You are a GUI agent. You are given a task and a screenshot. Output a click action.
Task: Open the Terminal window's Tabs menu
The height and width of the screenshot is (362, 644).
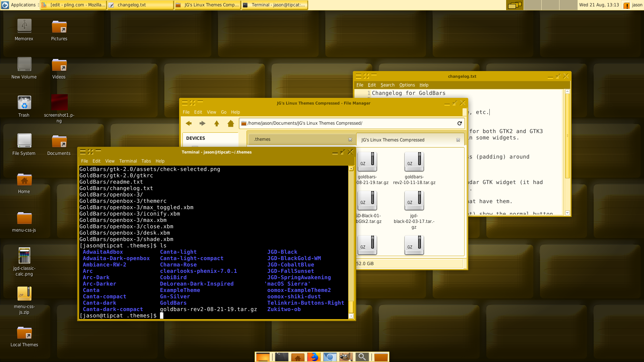146,161
